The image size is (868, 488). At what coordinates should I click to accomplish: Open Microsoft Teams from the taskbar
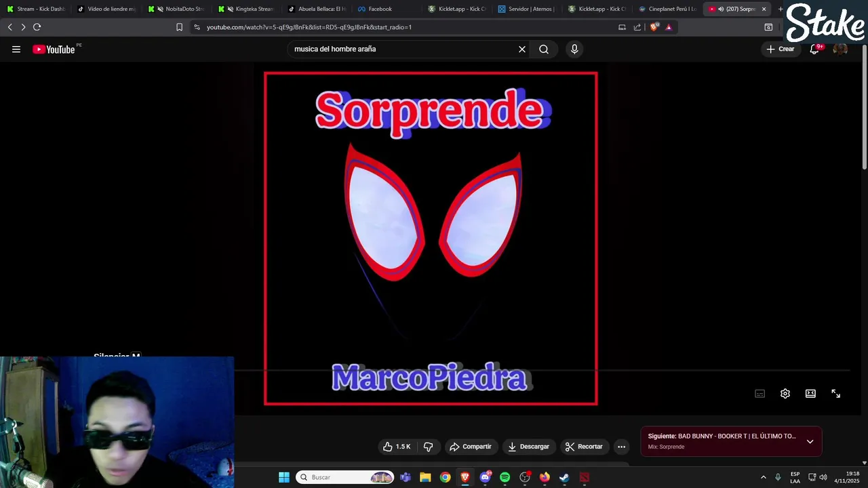[x=406, y=477]
